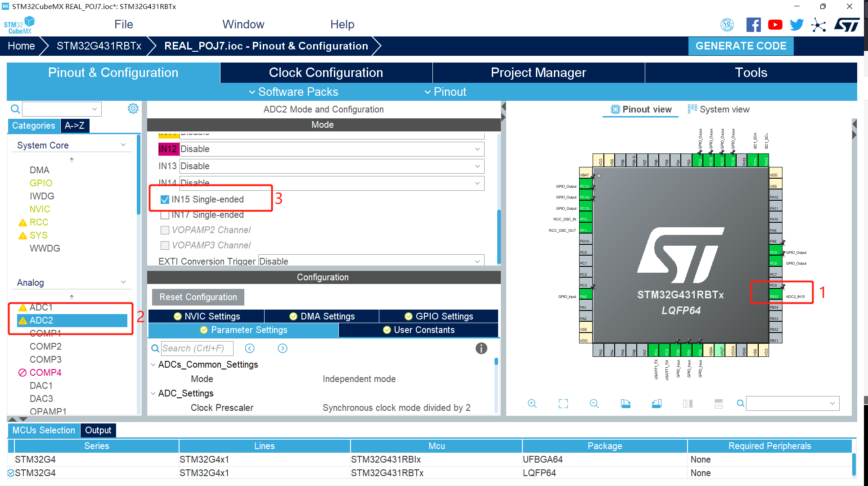Click the GENERATE CODE button
Image resolution: width=868 pixels, height=486 pixels.
(741, 46)
